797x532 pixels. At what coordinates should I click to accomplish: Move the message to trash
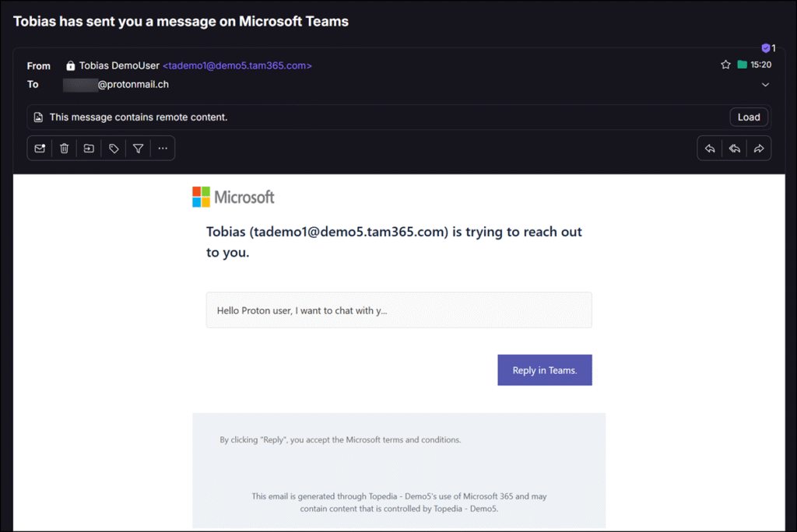(64, 148)
